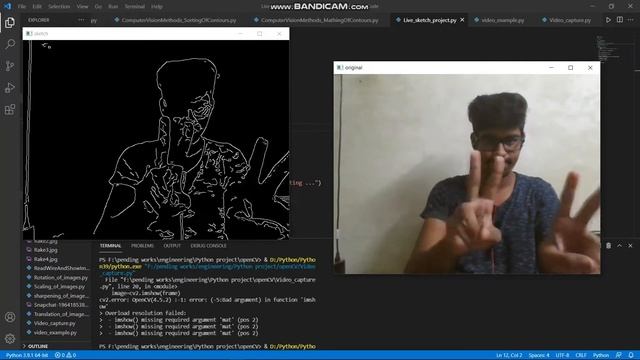640x360 pixels.
Task: Open video_example.py in explorer
Action: click(x=56, y=333)
